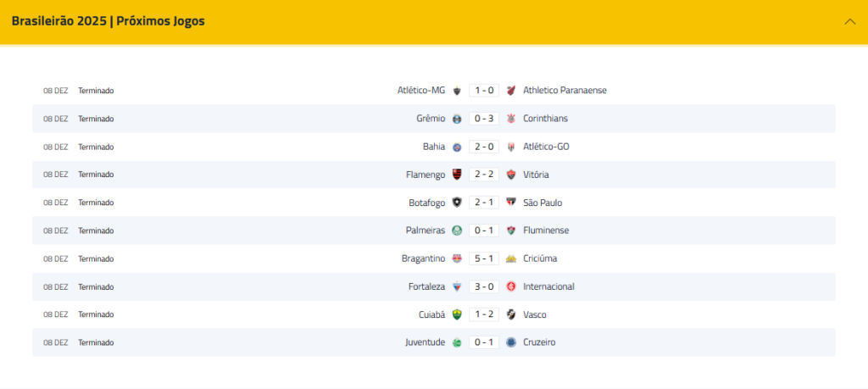Click the Athletico Paranaense club crest
868x389 pixels.
(511, 90)
